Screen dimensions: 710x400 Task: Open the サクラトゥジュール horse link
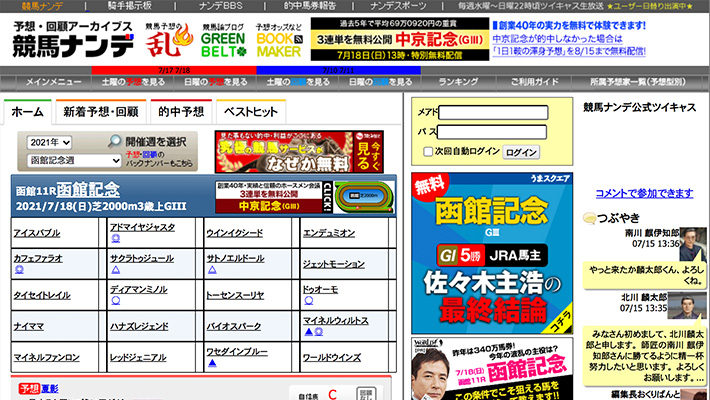[x=142, y=258]
